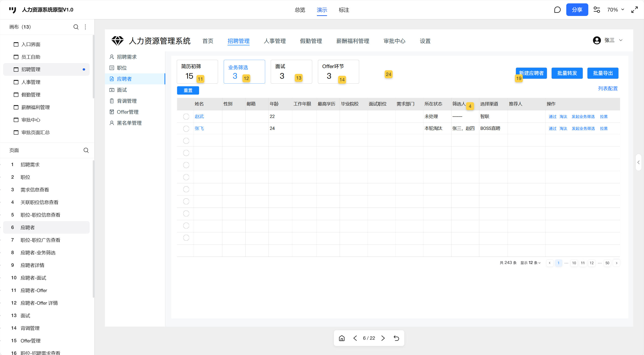Collapse the right side panel handle
The width and height of the screenshot is (644, 355).
click(639, 162)
